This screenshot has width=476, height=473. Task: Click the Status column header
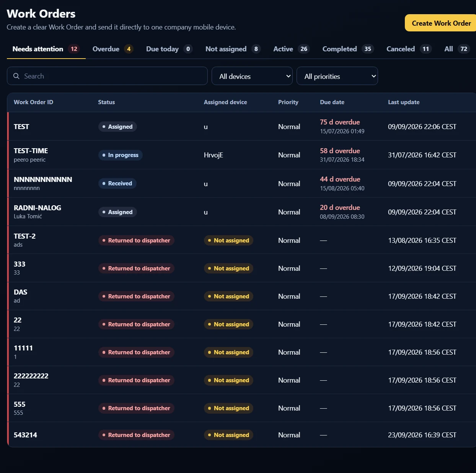(x=106, y=102)
